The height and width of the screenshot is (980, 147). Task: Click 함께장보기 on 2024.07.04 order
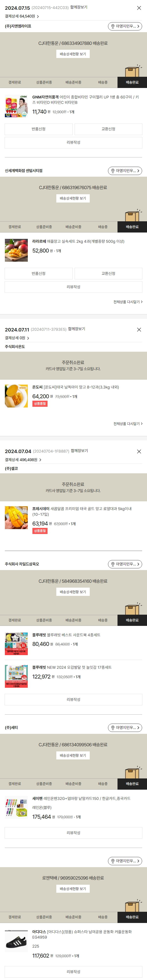(x=79, y=451)
